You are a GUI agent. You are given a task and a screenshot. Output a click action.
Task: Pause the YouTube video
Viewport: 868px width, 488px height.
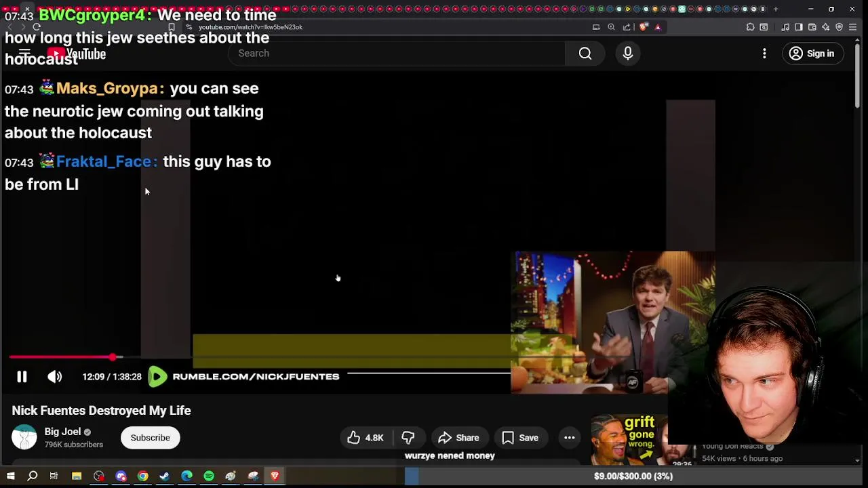click(22, 377)
